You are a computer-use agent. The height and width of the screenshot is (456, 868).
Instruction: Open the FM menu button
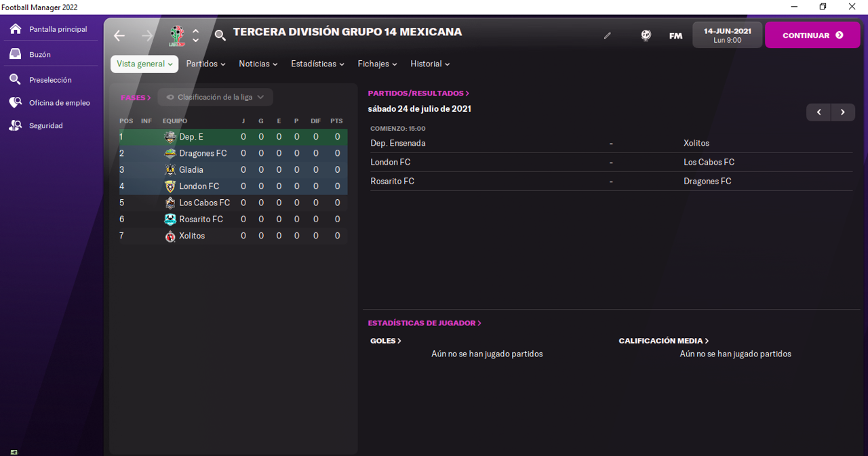click(675, 36)
